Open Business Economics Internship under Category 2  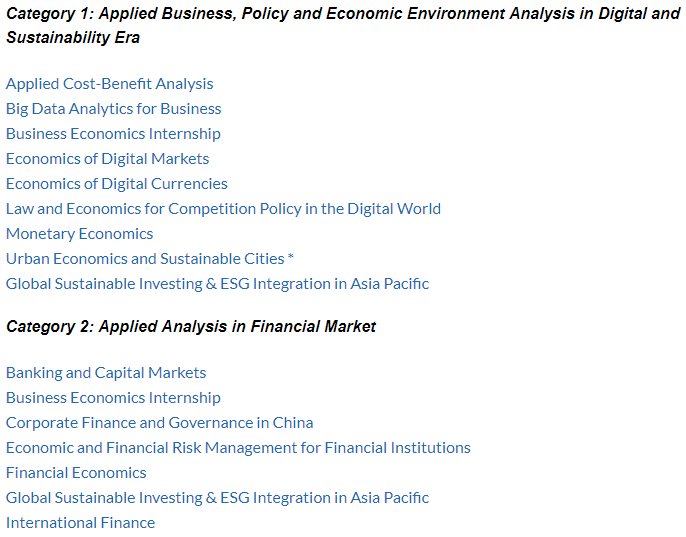click(113, 397)
